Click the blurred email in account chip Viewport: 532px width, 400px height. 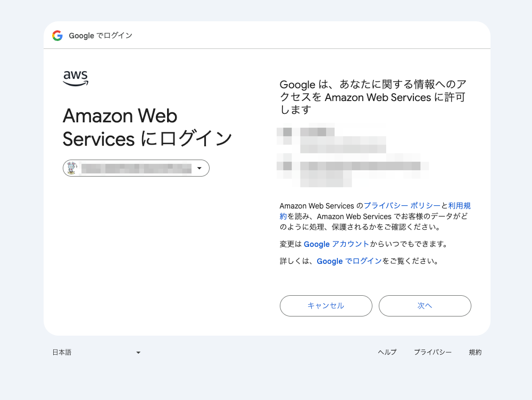136,169
